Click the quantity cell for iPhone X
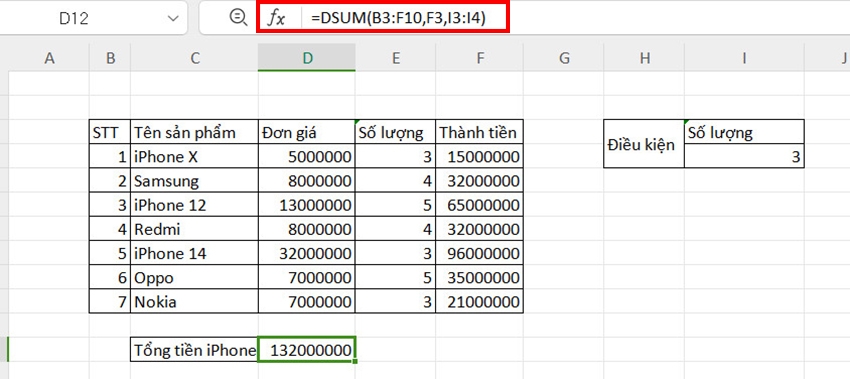Screen dimensions: 850x379 396,156
